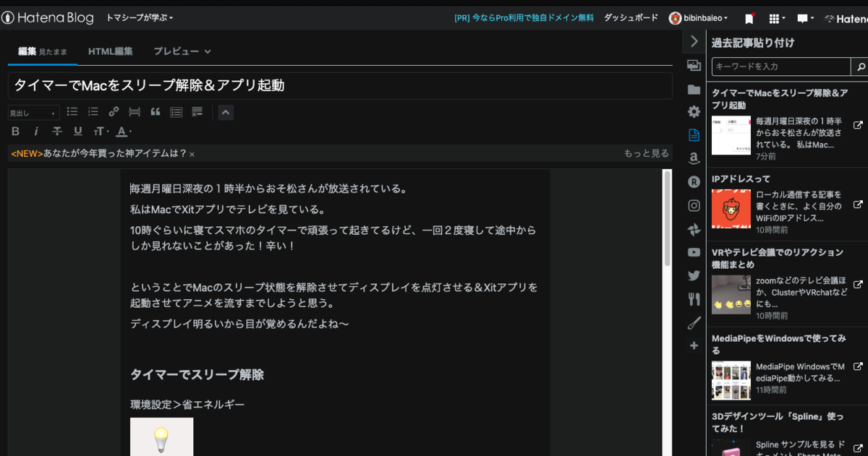
Task: Collapse the right sidebar with chevron arrow
Action: pyautogui.click(x=694, y=41)
